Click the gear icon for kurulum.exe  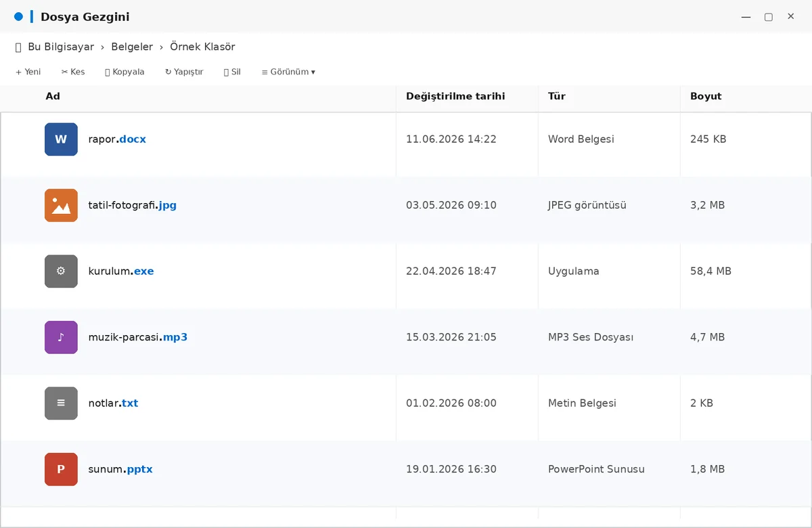(x=61, y=271)
